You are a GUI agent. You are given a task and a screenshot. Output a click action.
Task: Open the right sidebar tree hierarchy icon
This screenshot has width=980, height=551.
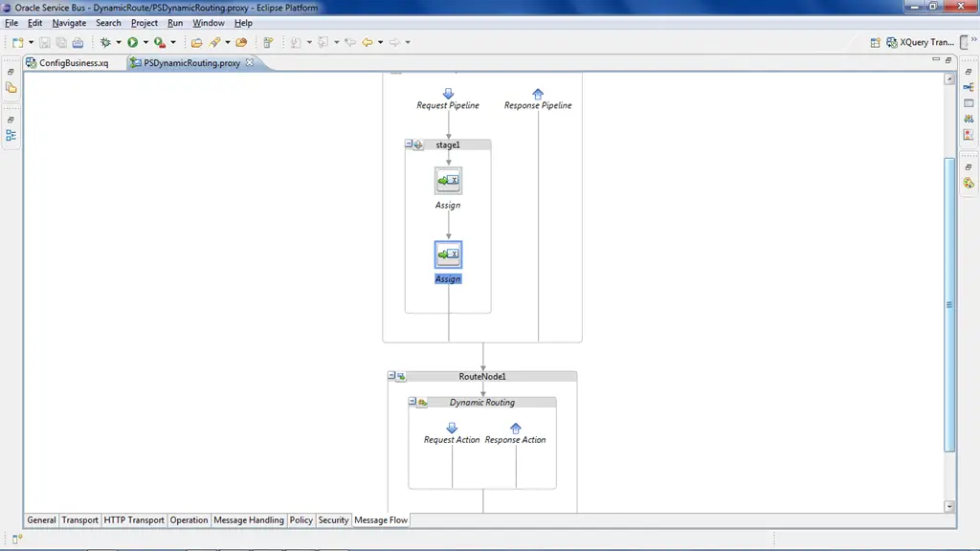(x=969, y=87)
